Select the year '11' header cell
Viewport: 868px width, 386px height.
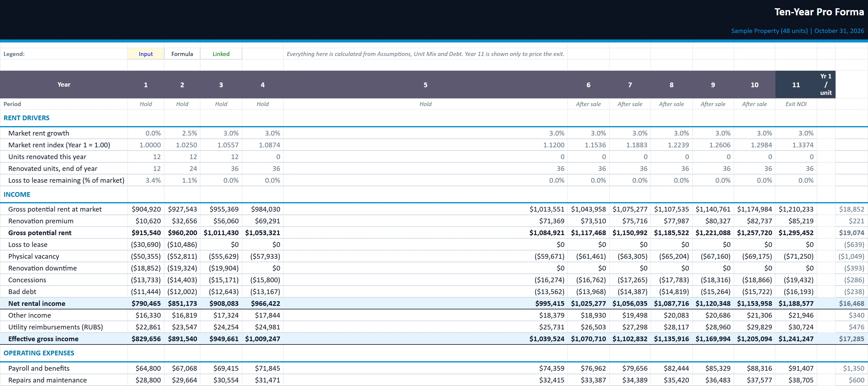796,85
